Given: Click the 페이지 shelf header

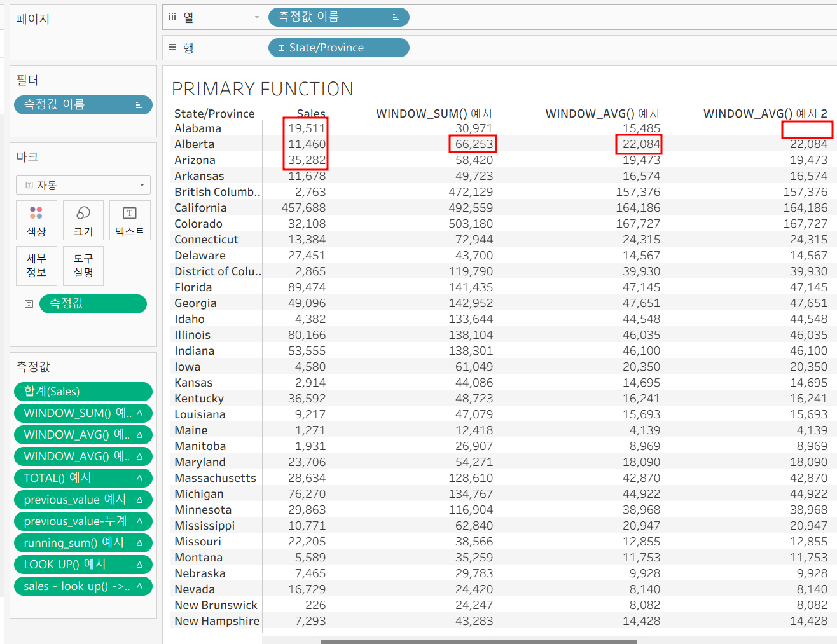Looking at the screenshot, I should tap(33, 19).
